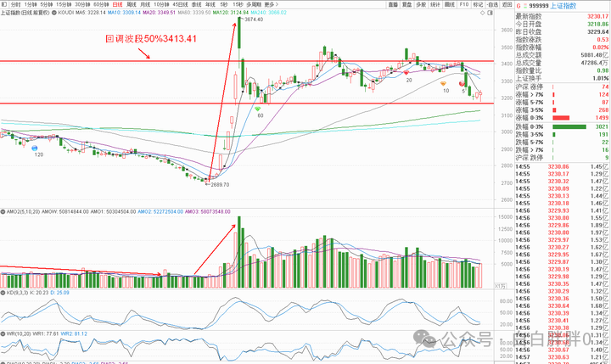The image size is (611, 364).
Task: Select the 10分钟 period
Action: pyautogui.click(x=161, y=4)
